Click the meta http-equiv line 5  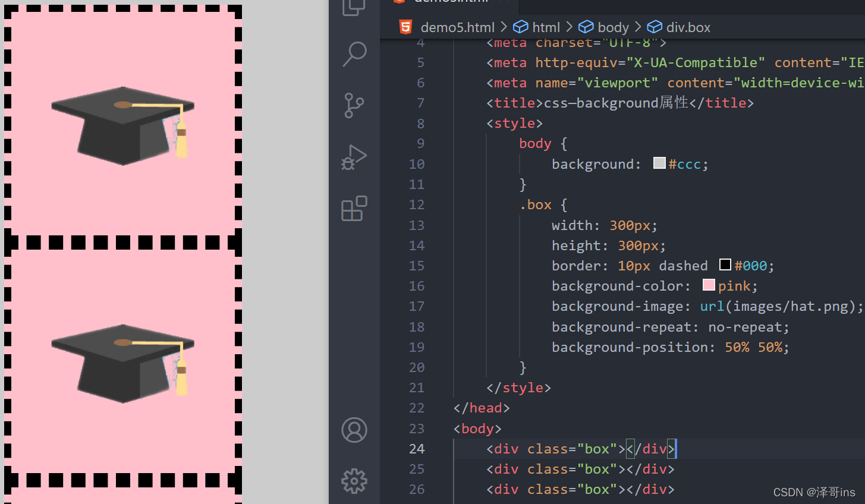click(x=675, y=62)
